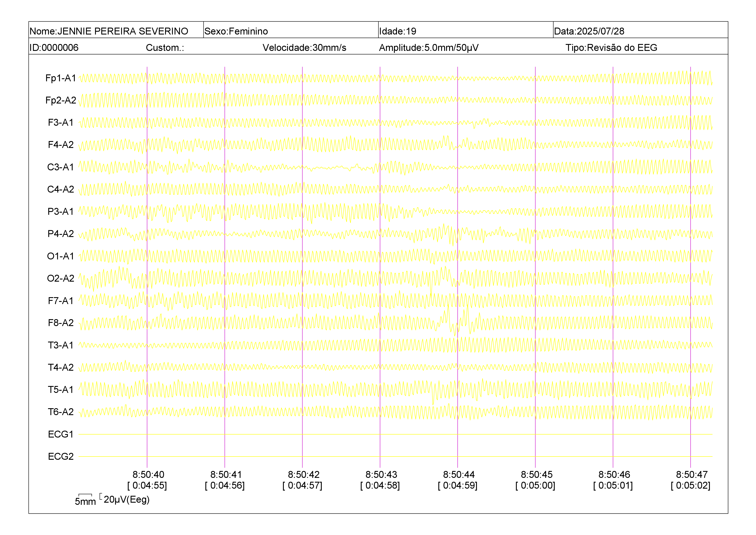Click the T6-A2 channel label
Image resolution: width=756 pixels, height=535 pixels.
[x=61, y=412]
